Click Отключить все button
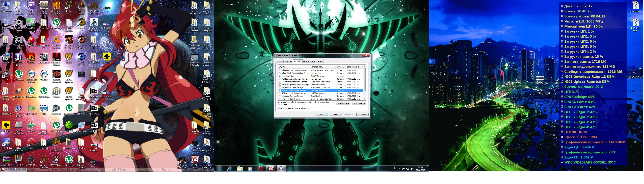644x184 pixels. click(359, 103)
